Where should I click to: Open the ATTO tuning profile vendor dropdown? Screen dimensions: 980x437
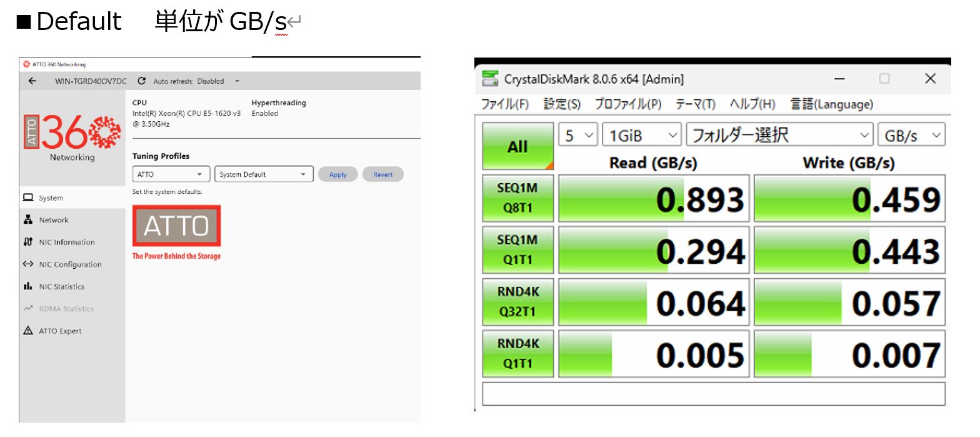click(x=171, y=174)
